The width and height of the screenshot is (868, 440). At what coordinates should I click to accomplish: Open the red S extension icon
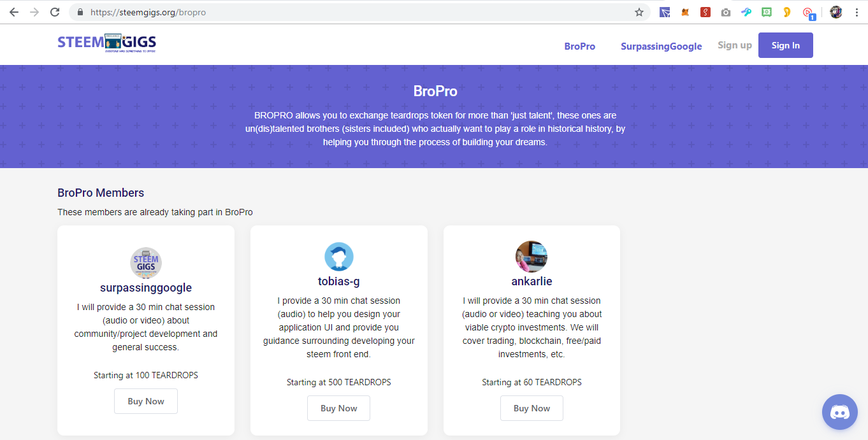[705, 12]
